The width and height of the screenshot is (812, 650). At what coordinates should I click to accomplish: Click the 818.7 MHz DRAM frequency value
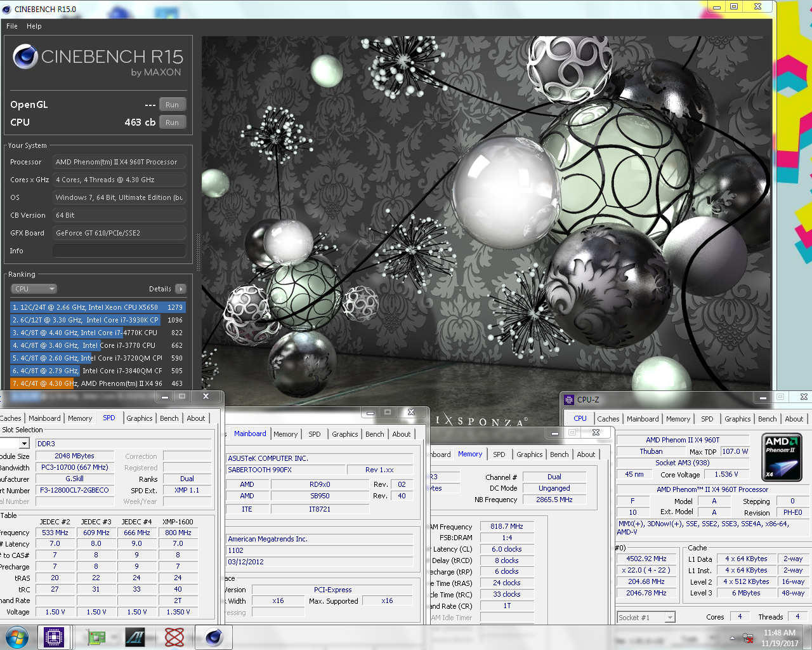pyautogui.click(x=507, y=526)
